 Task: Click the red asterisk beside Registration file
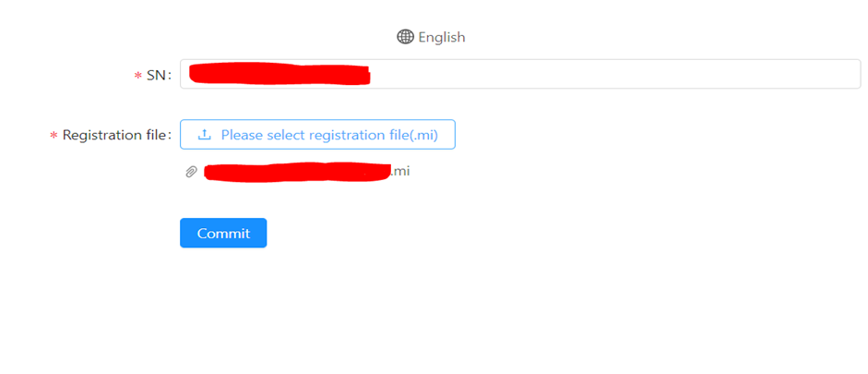point(54,137)
